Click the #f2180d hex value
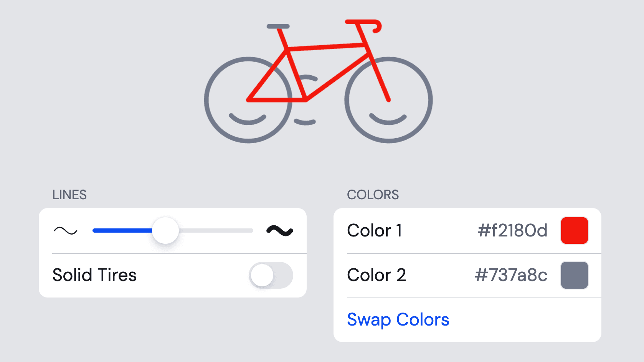The height and width of the screenshot is (362, 644). coord(512,231)
